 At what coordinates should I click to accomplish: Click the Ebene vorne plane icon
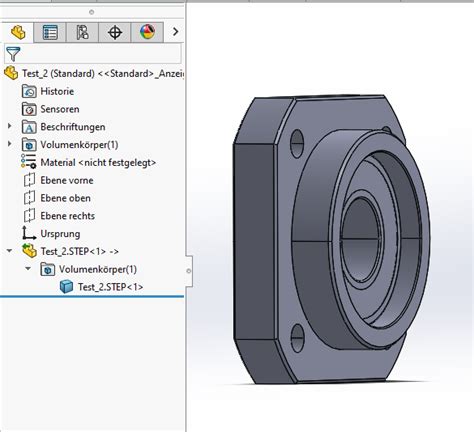coord(29,180)
